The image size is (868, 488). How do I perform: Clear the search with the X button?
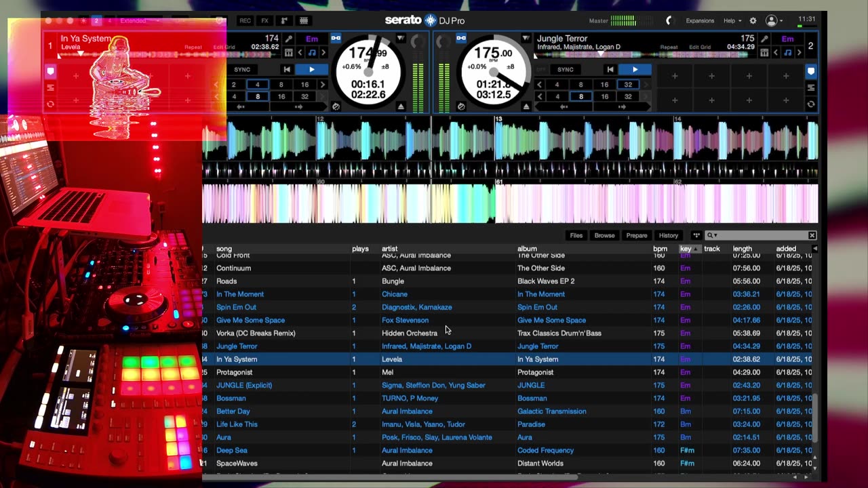point(812,235)
